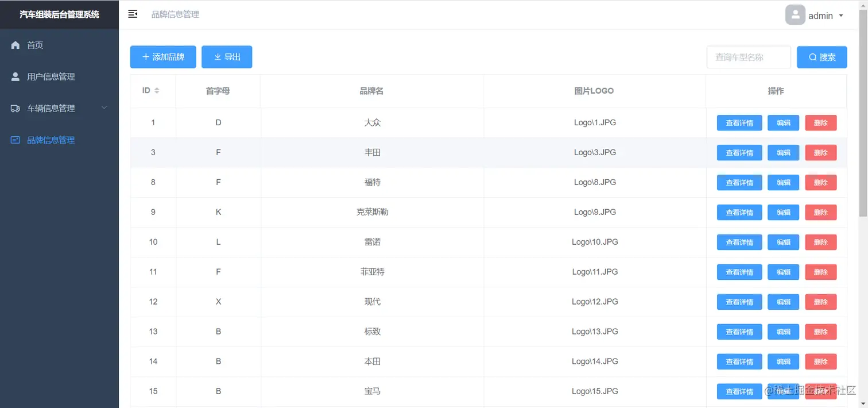
Task: View details for 现代 row
Action: (739, 302)
